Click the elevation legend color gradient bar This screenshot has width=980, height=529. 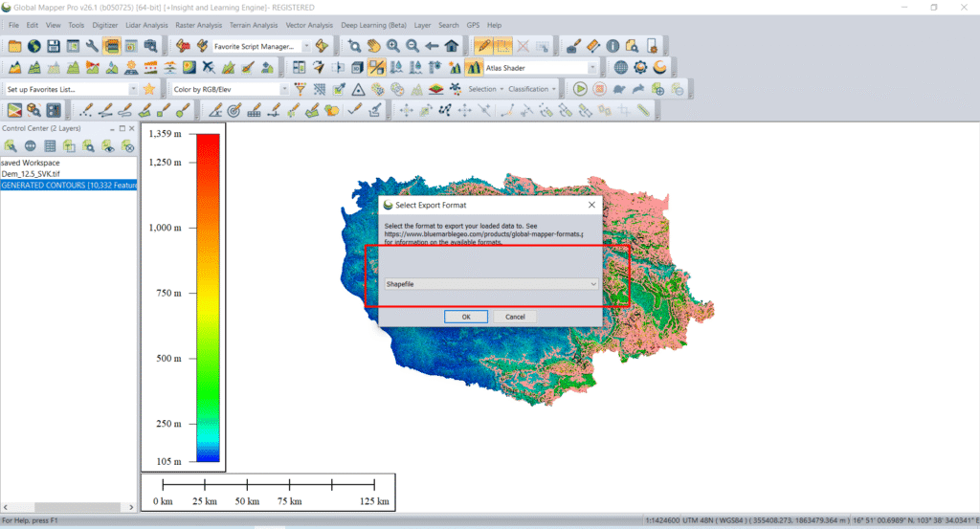coord(208,298)
